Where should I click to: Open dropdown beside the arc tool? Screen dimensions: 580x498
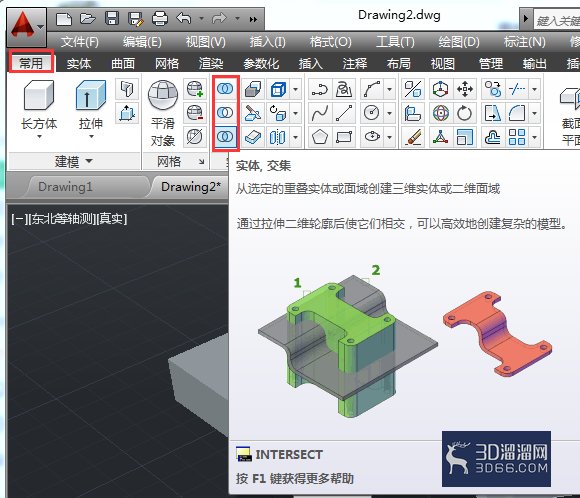point(389,89)
